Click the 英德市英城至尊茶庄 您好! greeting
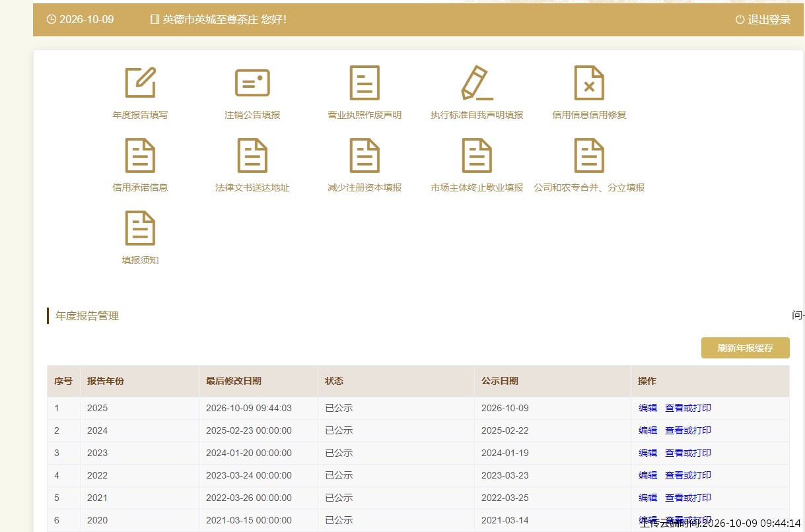This screenshot has width=805, height=532. tap(225, 20)
